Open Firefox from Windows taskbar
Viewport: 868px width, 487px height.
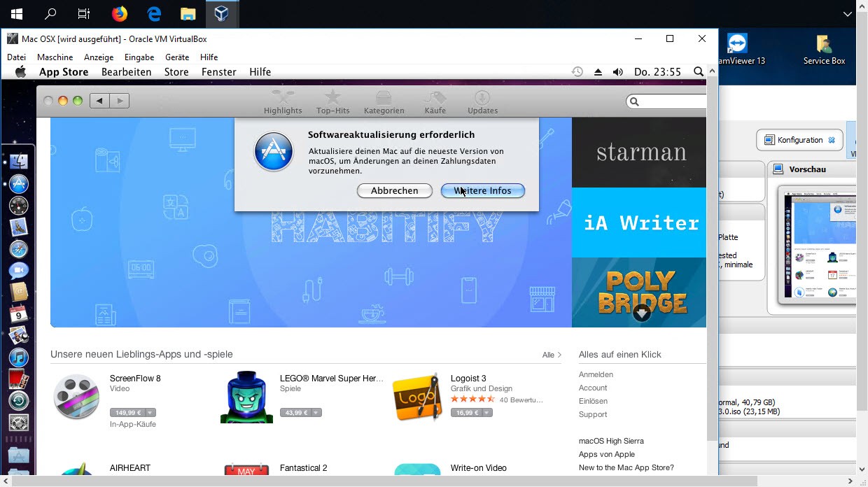(x=120, y=13)
